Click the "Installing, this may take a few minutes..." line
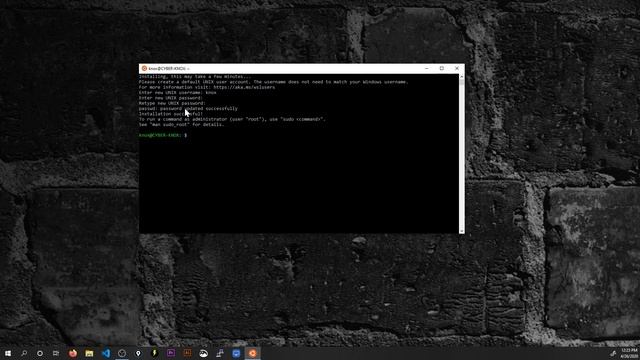 click(x=195, y=77)
